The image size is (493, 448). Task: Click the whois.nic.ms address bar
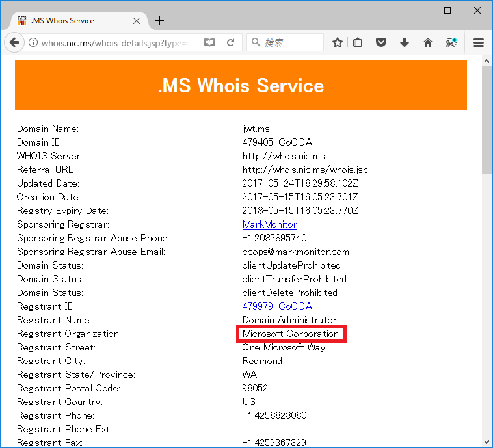click(114, 43)
